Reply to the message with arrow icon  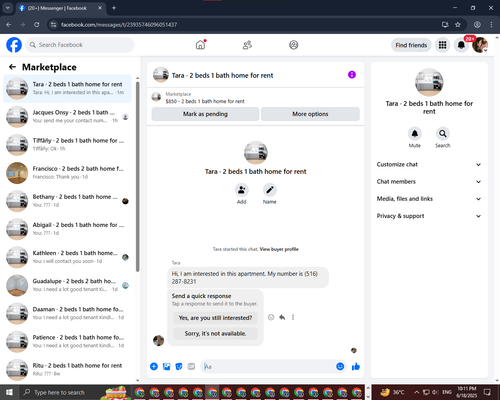(282, 317)
